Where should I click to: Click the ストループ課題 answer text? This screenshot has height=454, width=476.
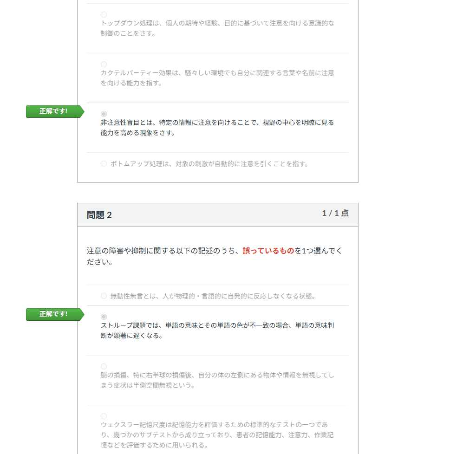point(217,331)
